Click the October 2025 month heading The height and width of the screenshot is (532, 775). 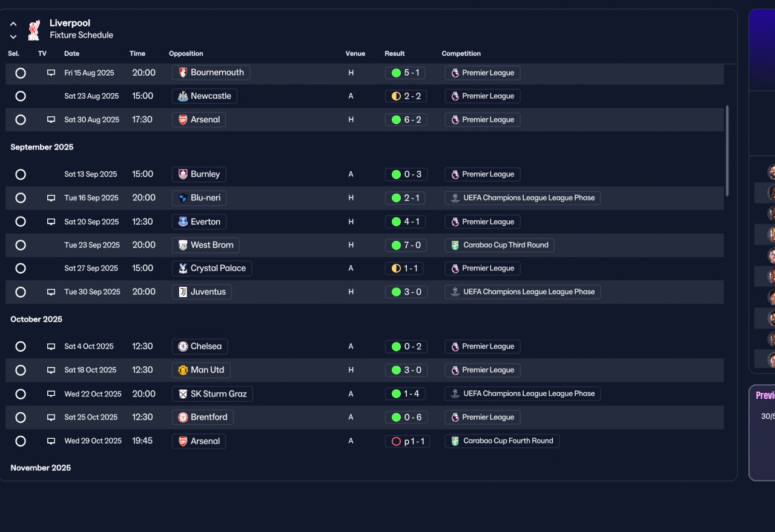pos(36,320)
